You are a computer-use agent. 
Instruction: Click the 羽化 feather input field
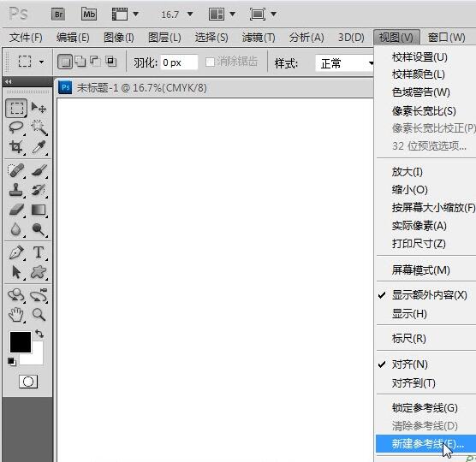(179, 62)
